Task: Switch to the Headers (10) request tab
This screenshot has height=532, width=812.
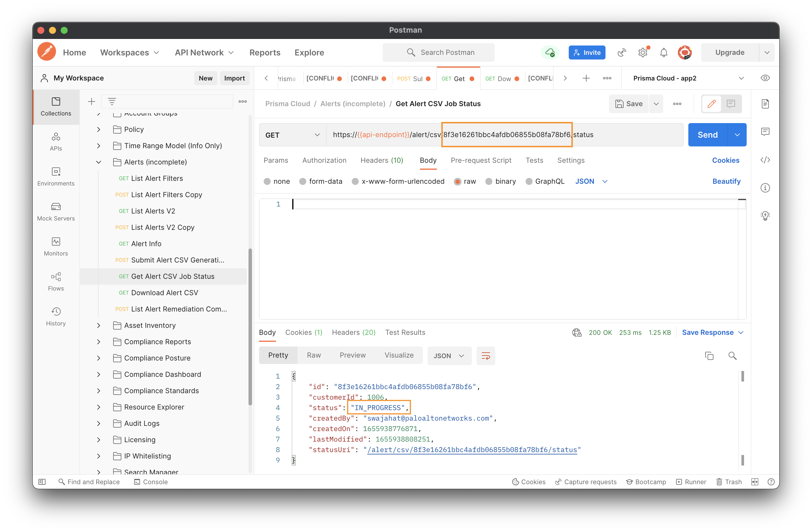Action: point(382,160)
